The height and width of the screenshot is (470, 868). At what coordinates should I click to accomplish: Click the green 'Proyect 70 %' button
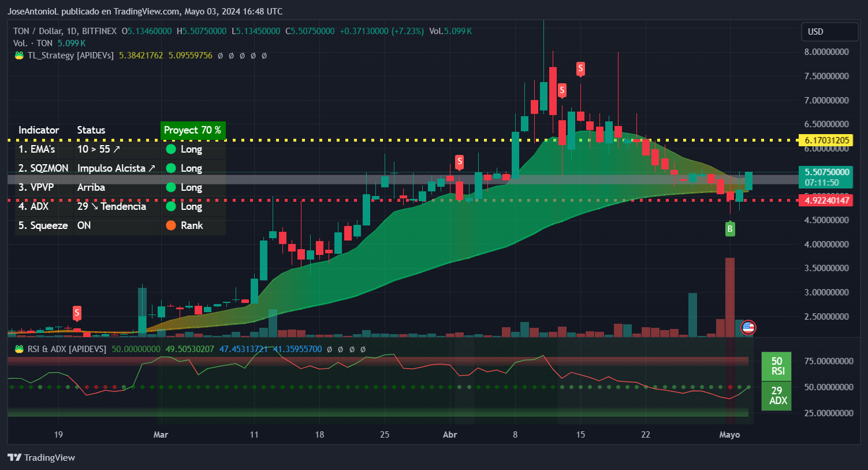[193, 130]
